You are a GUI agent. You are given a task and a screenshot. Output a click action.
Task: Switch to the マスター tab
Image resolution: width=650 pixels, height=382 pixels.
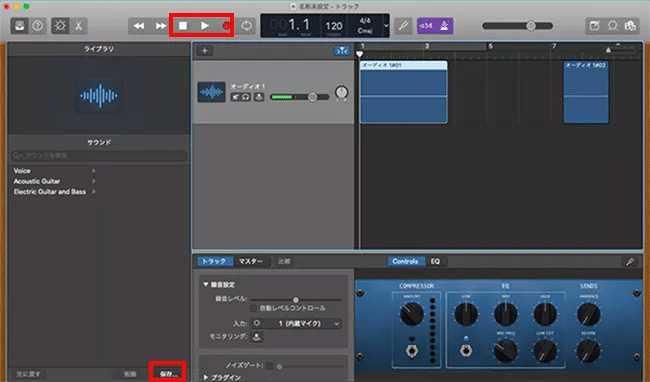(x=251, y=261)
